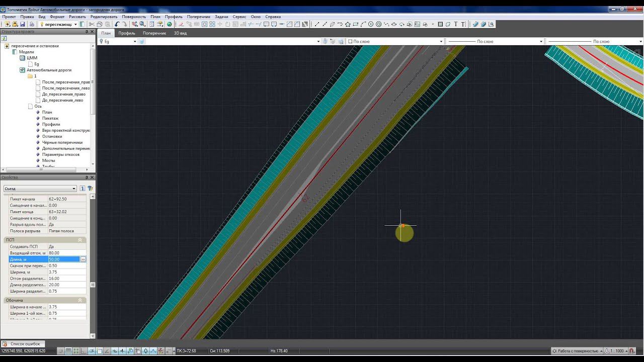The image size is (644, 362).
Task: Select the first text T tool
Action: click(x=456, y=24)
